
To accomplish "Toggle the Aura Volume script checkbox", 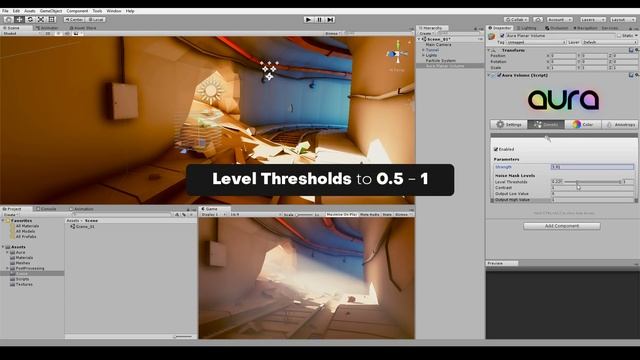I will 499,75.
